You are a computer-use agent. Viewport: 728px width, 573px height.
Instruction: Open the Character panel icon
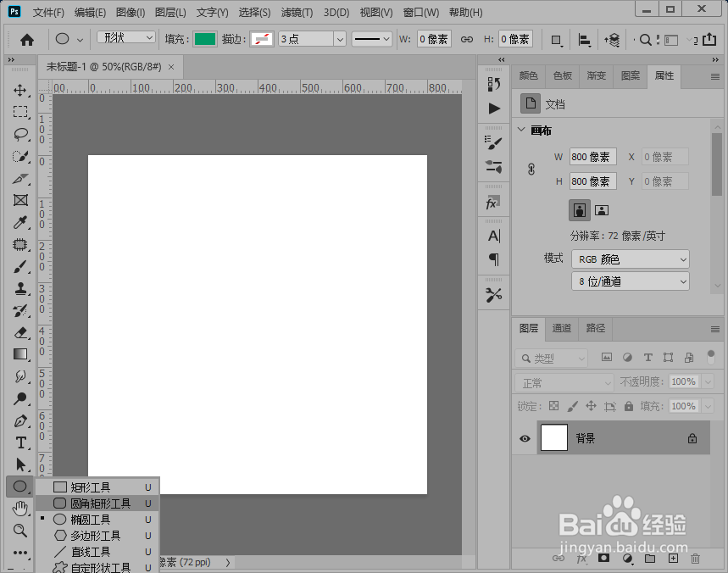[494, 236]
